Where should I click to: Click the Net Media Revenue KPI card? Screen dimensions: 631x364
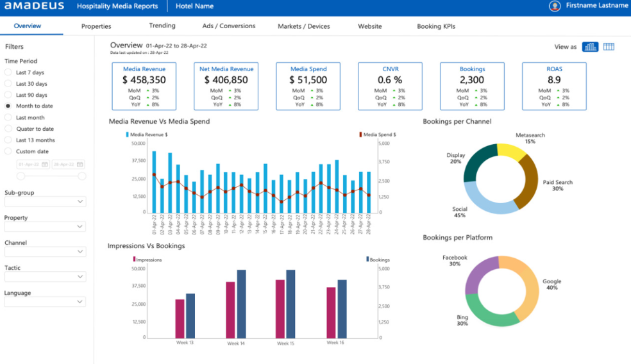[x=226, y=86]
